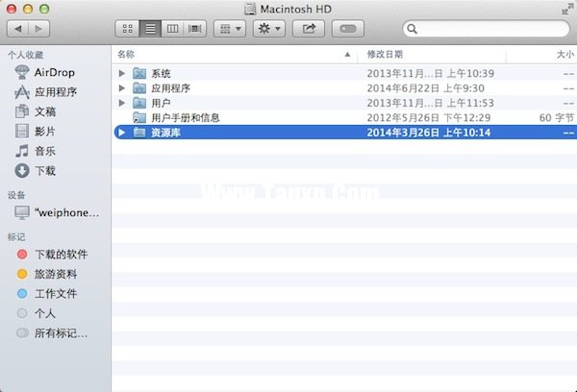
Task: Switch to Cover Flow view
Action: (x=195, y=29)
